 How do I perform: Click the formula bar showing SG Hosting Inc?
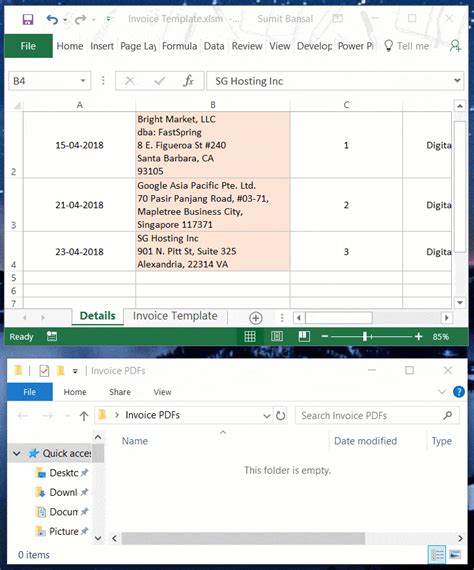pyautogui.click(x=329, y=81)
